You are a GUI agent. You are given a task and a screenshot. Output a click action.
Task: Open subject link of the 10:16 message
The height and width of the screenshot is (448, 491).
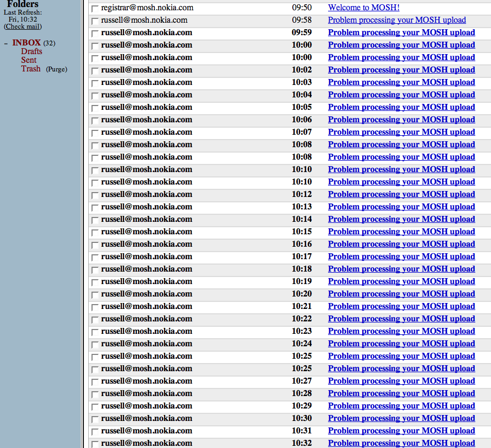click(402, 244)
